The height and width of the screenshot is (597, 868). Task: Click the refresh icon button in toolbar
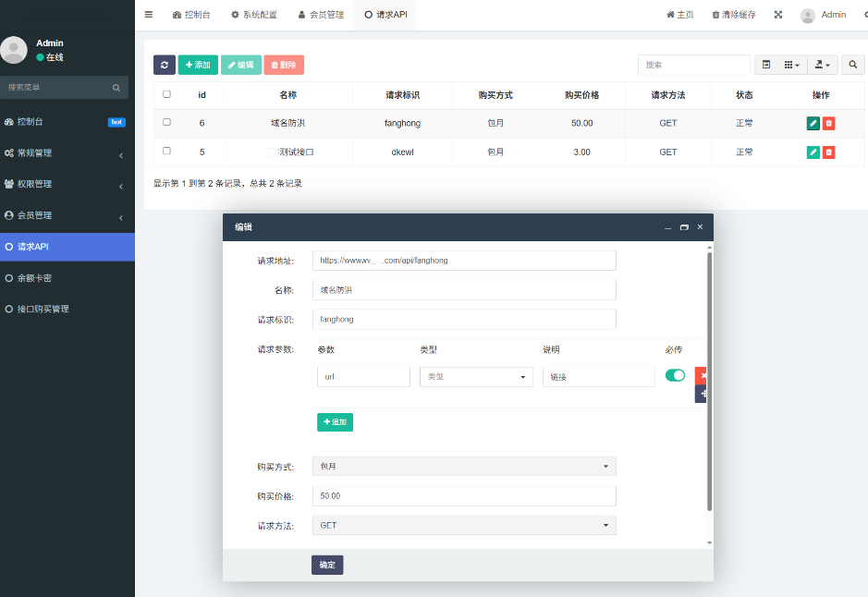click(x=165, y=65)
